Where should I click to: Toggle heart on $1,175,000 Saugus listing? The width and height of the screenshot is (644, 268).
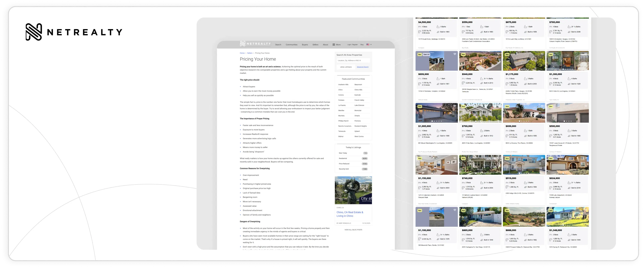click(x=542, y=54)
